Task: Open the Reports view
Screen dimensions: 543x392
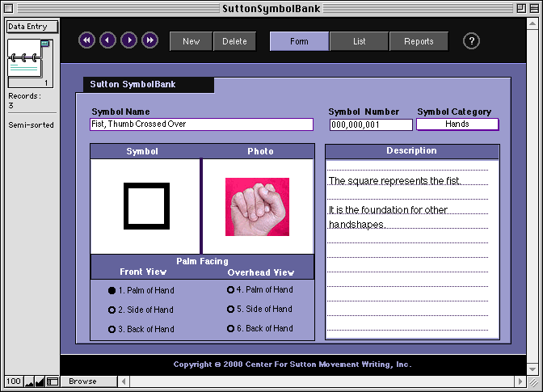Action: pos(419,41)
